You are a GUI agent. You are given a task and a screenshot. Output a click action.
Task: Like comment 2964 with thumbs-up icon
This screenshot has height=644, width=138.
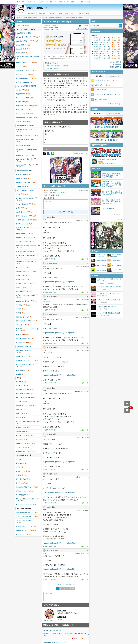click(x=82, y=292)
